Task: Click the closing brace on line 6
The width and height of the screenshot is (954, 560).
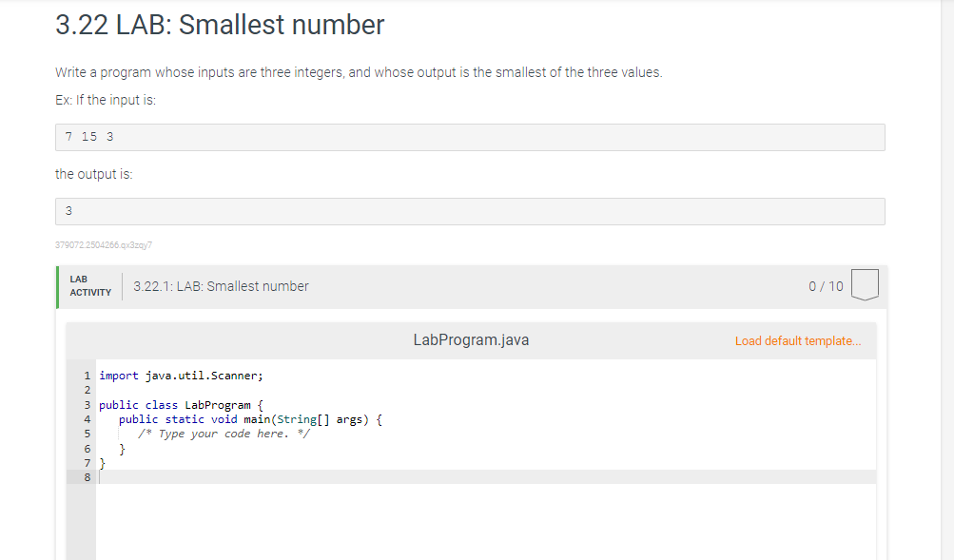Action: tap(123, 449)
